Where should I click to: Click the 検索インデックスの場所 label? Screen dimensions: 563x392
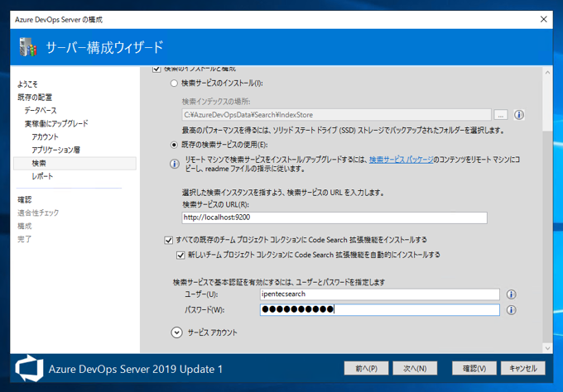[x=216, y=102]
